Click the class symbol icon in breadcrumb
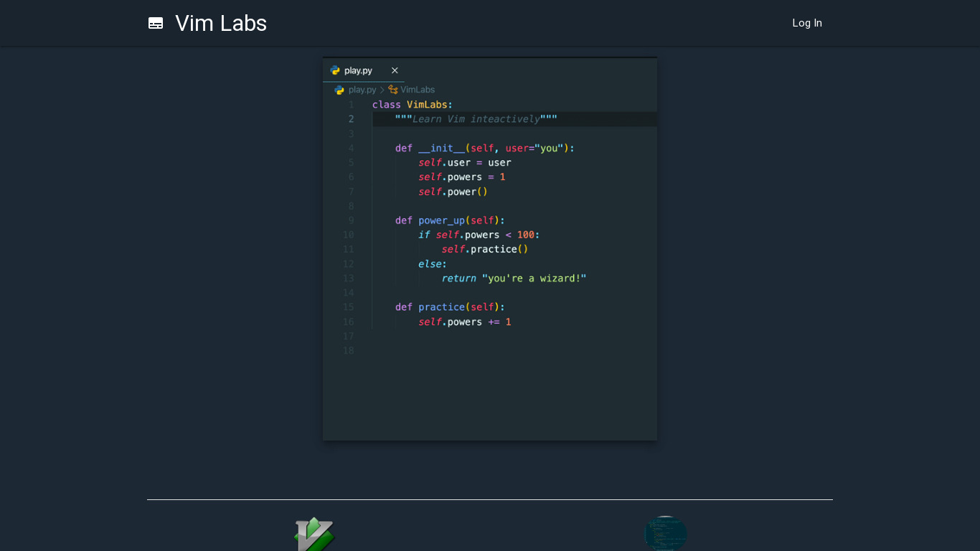This screenshot has height=551, width=980. click(x=393, y=90)
